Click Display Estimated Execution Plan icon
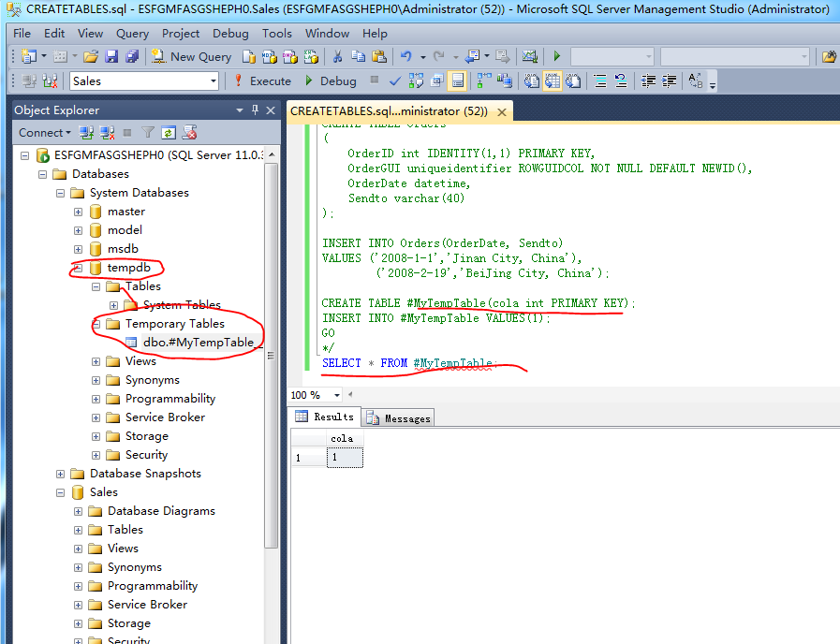840x644 pixels. [x=416, y=81]
